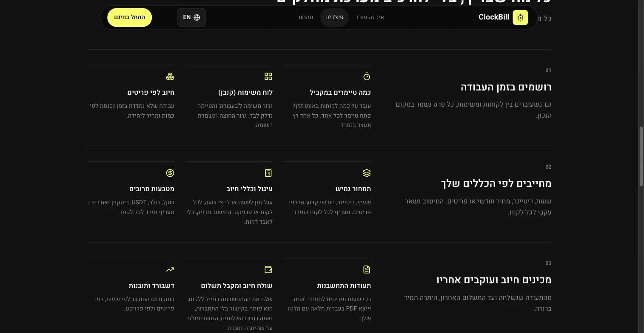
Task: Click the heading עיגול וכללי חיוב
Action: 250,189
